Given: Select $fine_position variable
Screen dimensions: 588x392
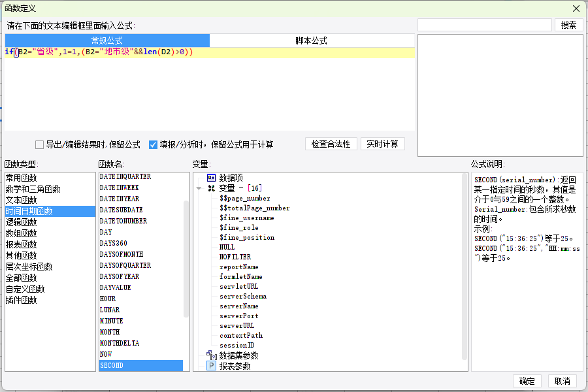Looking at the screenshot, I should pyautogui.click(x=247, y=237).
